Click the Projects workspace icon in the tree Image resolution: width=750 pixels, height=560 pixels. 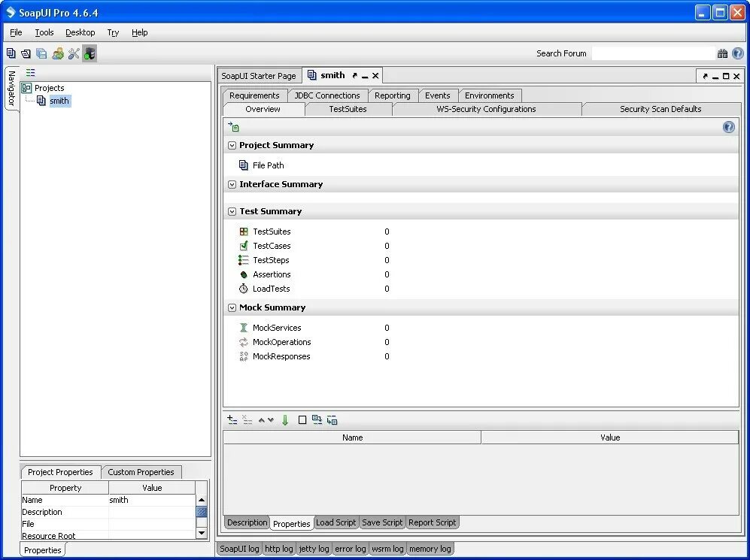(26, 88)
